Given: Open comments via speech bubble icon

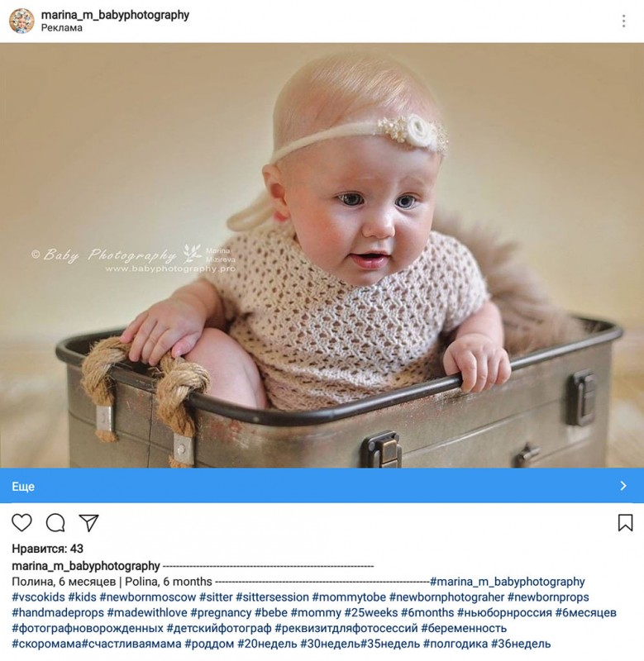Looking at the screenshot, I should point(55,523).
